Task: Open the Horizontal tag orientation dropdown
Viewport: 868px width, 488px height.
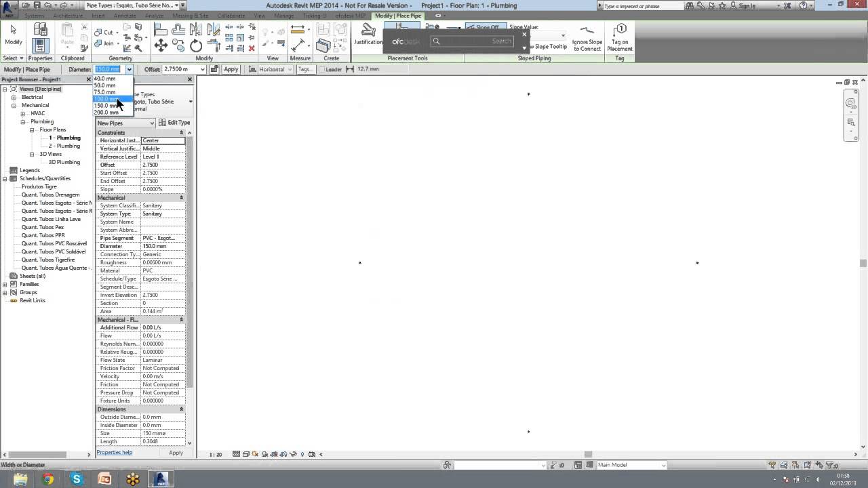Action: pos(290,69)
